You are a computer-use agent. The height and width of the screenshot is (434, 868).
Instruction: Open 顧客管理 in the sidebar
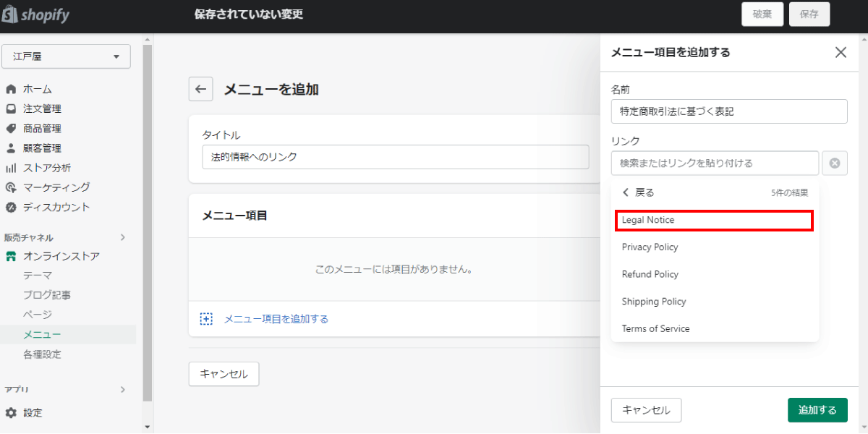pyautogui.click(x=42, y=148)
